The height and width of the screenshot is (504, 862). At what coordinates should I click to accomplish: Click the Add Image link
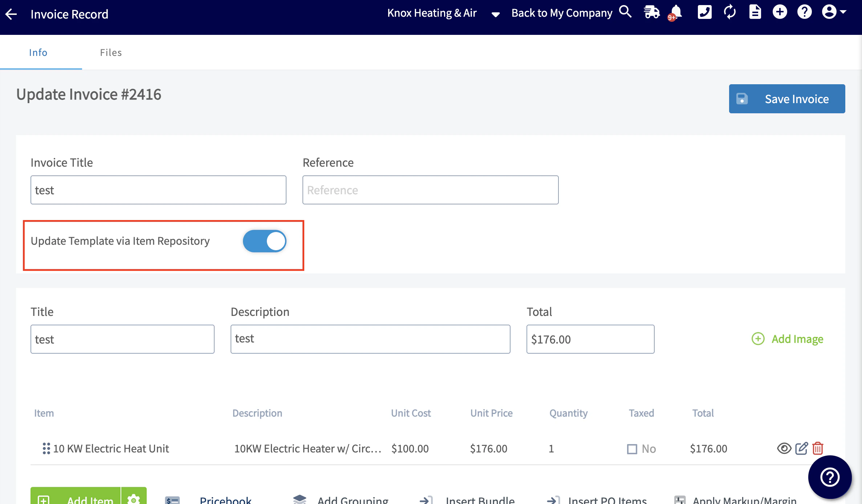click(787, 339)
